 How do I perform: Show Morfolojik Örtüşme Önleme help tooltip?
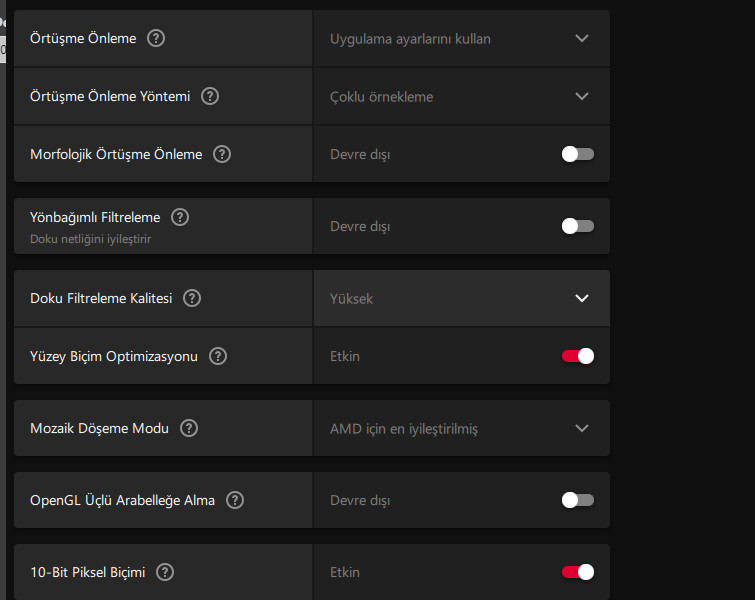click(222, 154)
